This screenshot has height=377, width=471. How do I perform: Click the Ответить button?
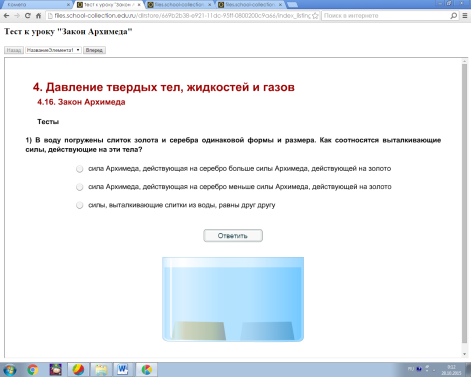[x=233, y=236]
